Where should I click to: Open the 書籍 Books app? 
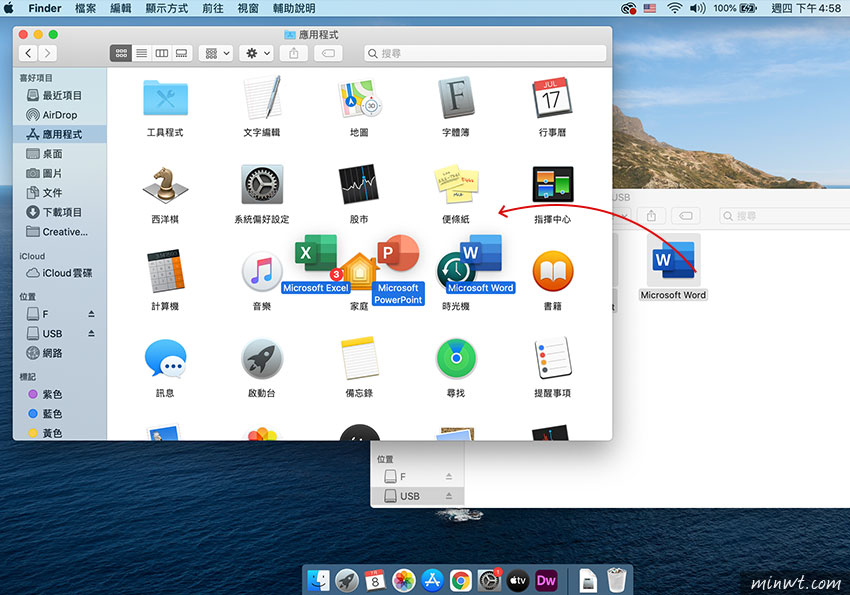(x=552, y=271)
